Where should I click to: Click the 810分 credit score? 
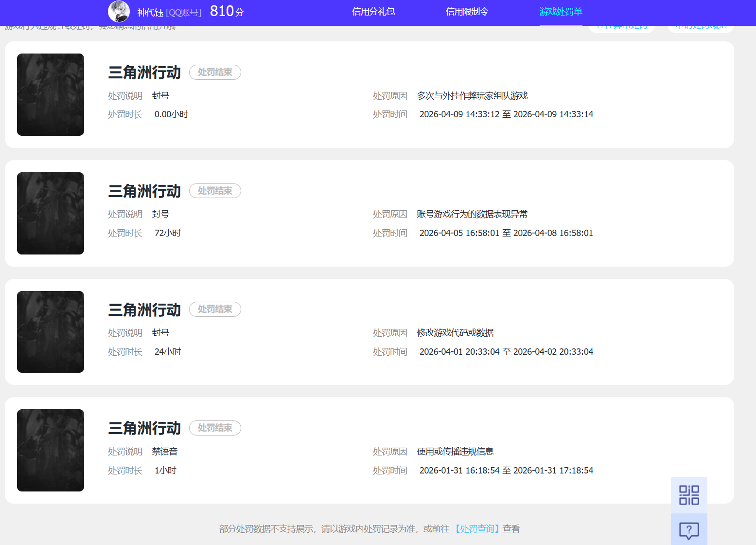pos(227,11)
